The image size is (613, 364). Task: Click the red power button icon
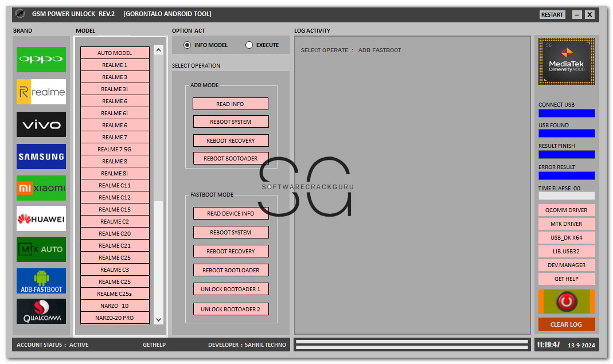[567, 302]
